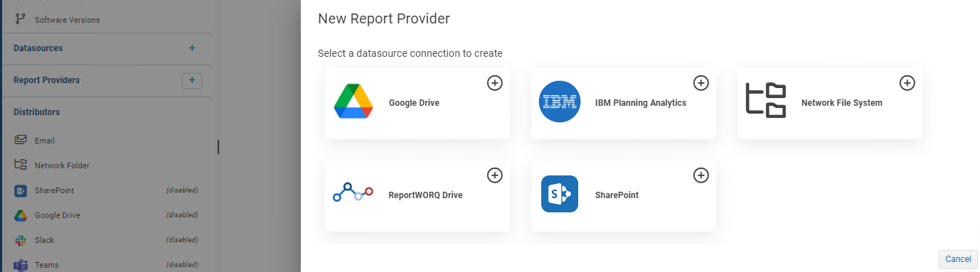Add SharePoint provider via plus icon
The image size is (980, 272).
pyautogui.click(x=701, y=175)
